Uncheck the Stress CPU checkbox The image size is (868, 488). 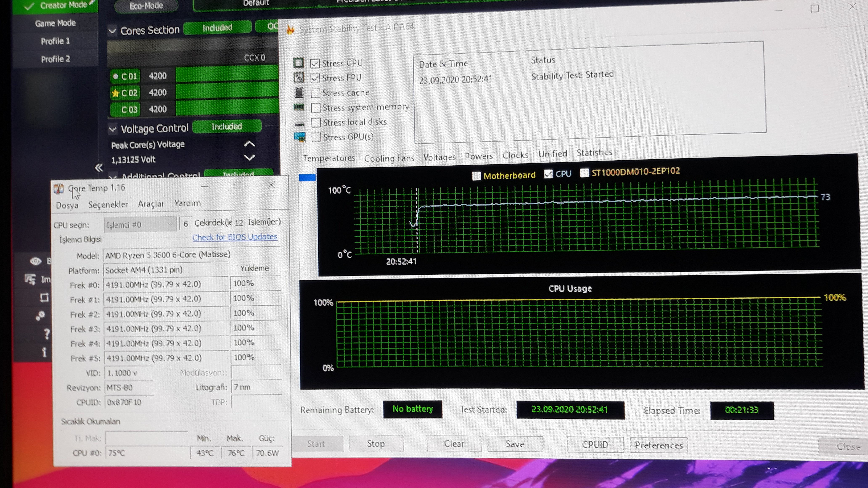(315, 63)
